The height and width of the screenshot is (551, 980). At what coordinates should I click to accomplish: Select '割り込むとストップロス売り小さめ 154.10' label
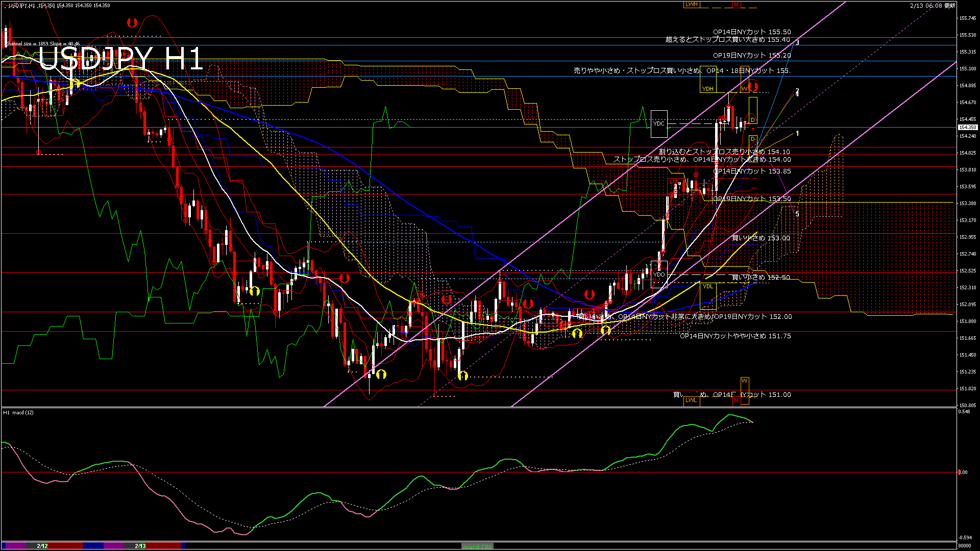724,152
